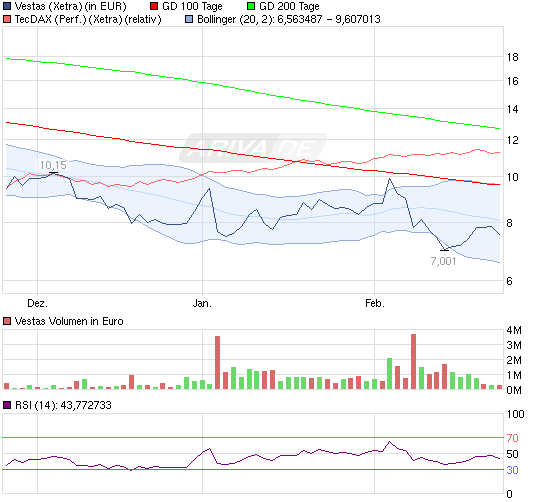Click the purple RSI legend swatch
545x502 pixels.
click(7, 405)
